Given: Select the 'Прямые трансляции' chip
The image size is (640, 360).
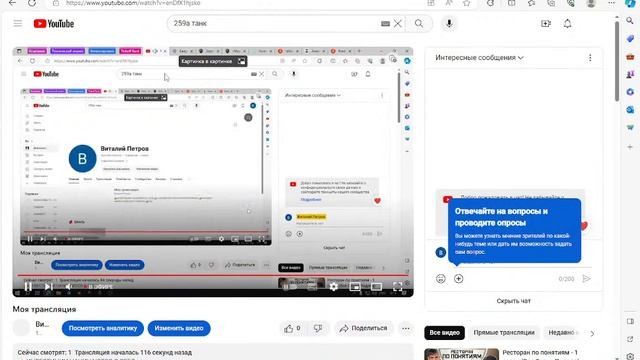Looking at the screenshot, I should coord(504,333).
